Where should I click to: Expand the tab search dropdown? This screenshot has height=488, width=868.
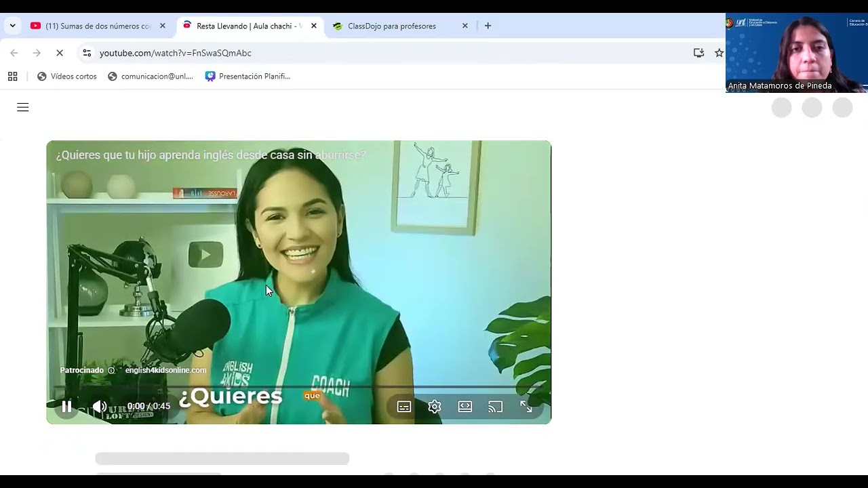12,26
